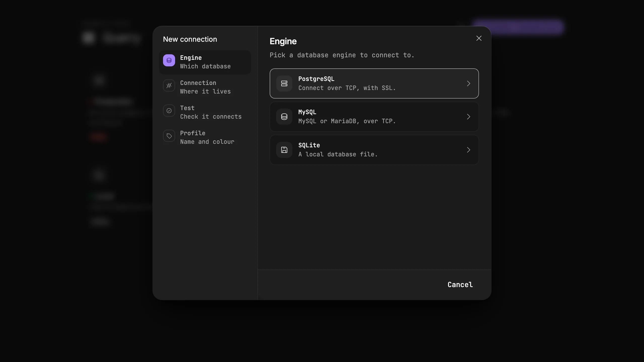The image size is (644, 362).
Task: Click 'Name and colour' subtitle
Action: tap(207, 142)
